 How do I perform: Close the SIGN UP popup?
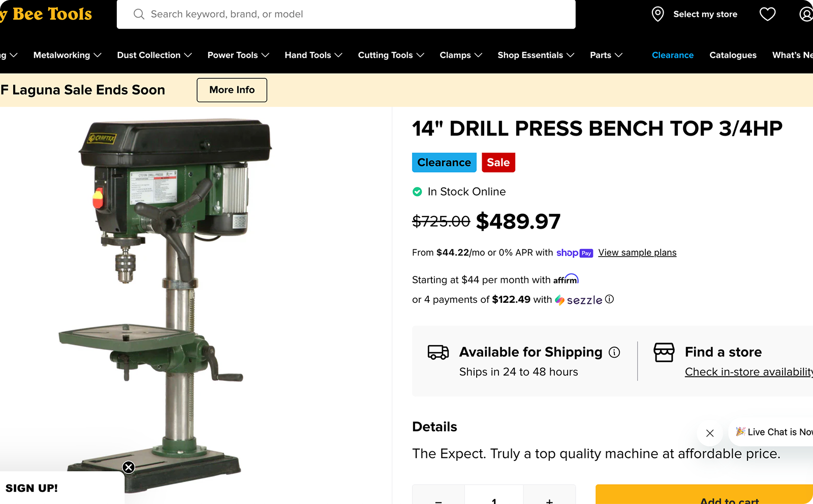click(x=129, y=467)
